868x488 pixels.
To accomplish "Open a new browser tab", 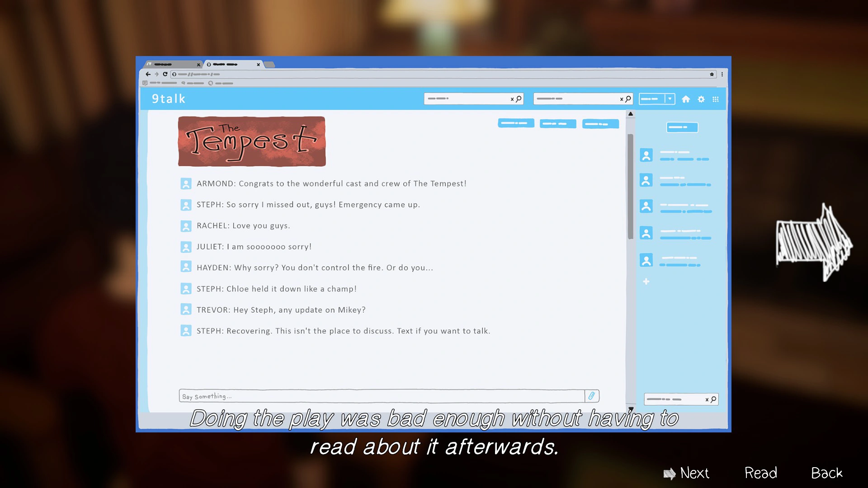I will click(269, 65).
